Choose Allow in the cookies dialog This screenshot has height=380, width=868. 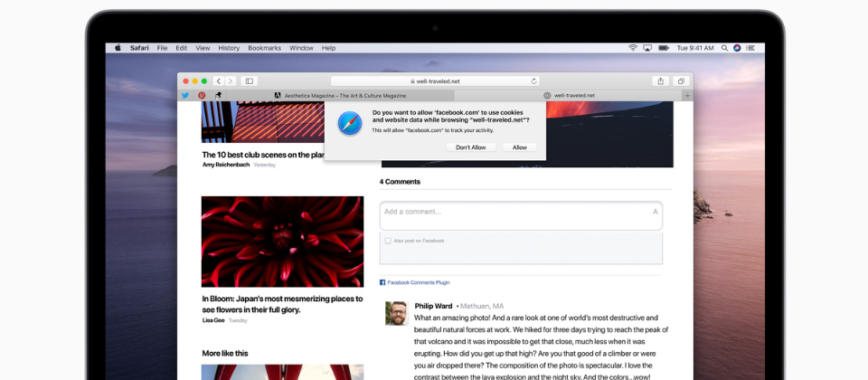click(520, 147)
